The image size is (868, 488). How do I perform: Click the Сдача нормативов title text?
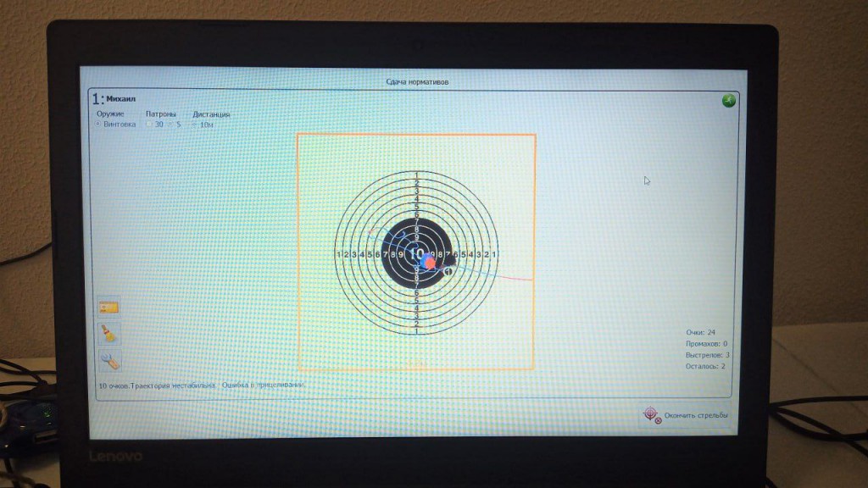[417, 82]
